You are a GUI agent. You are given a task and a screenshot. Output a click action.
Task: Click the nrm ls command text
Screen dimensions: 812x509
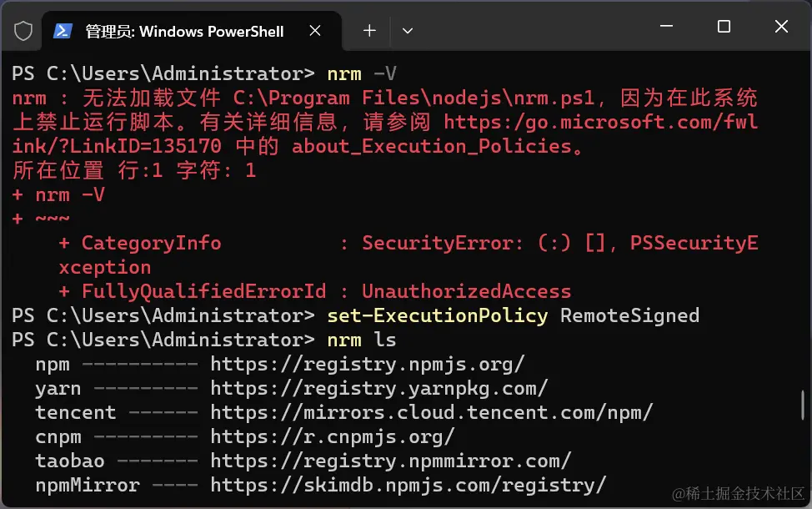(361, 340)
